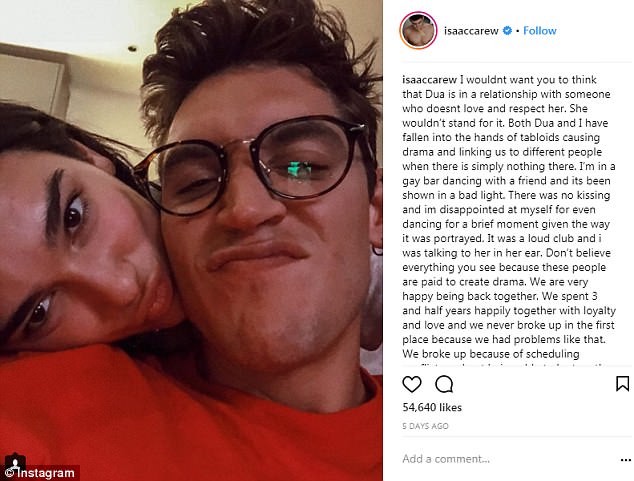
Task: Open the three-dot more options menu
Action: pyautogui.click(x=626, y=460)
